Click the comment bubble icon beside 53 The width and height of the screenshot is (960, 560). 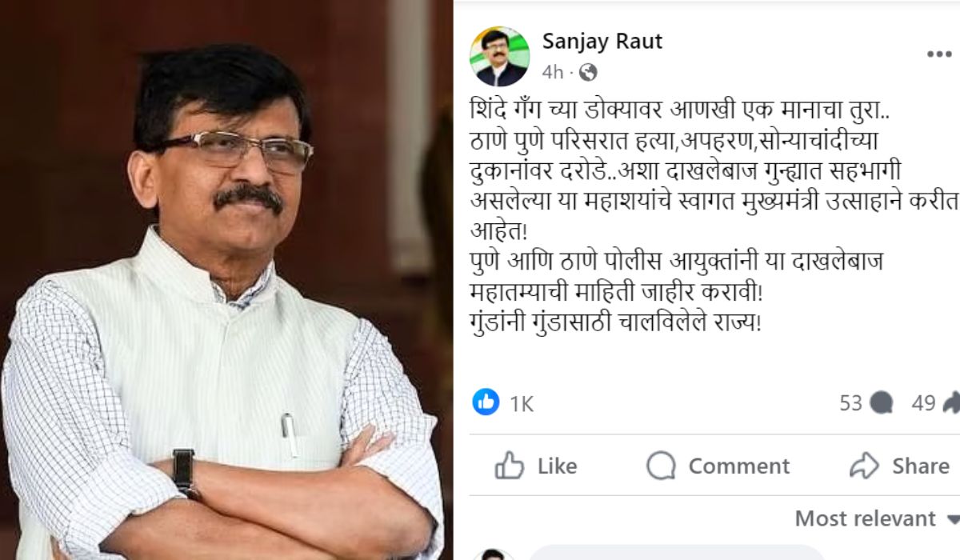pyautogui.click(x=881, y=404)
